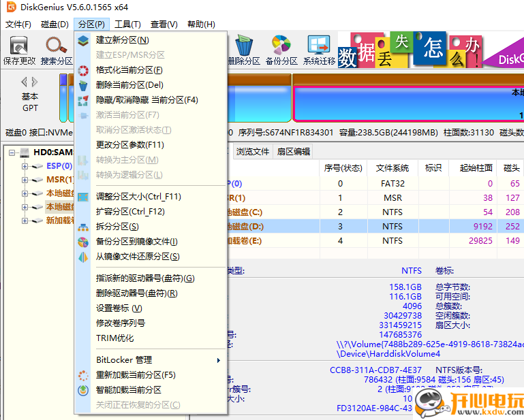This screenshot has height=420, width=524.
Task: Switch to the 浏览文件 tab
Action: 253,152
